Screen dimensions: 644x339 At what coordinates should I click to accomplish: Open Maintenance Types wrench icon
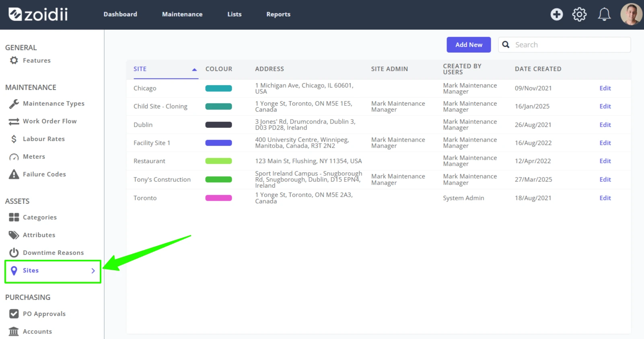click(x=14, y=104)
